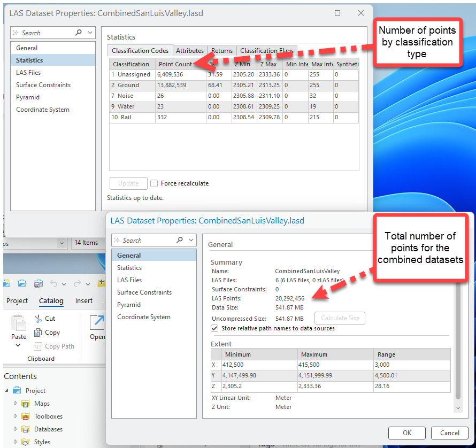Uncheck Store relative path names checkbox
476x448 pixels.
coord(215,328)
